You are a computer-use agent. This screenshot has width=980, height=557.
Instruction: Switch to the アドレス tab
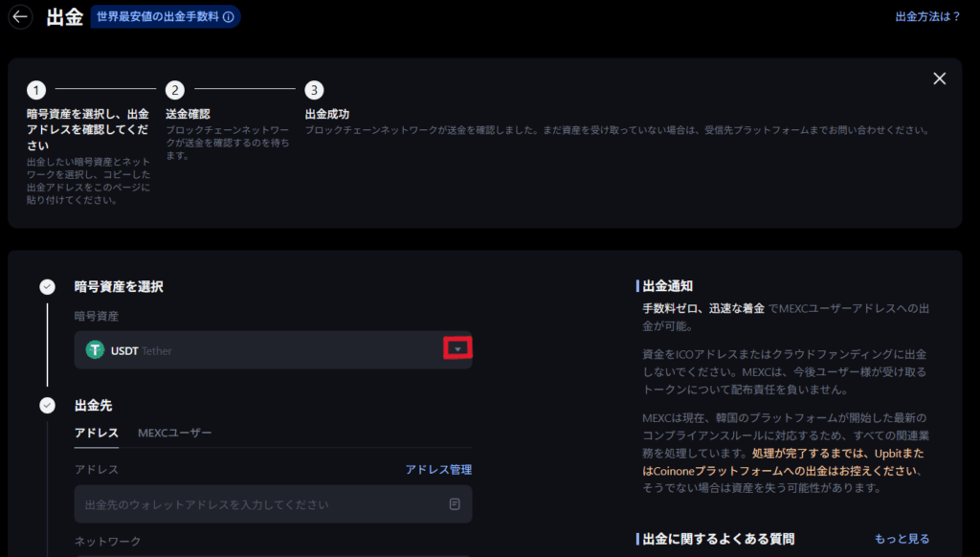click(96, 434)
